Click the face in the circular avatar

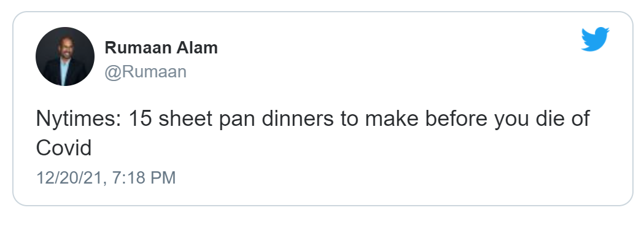click(x=66, y=47)
